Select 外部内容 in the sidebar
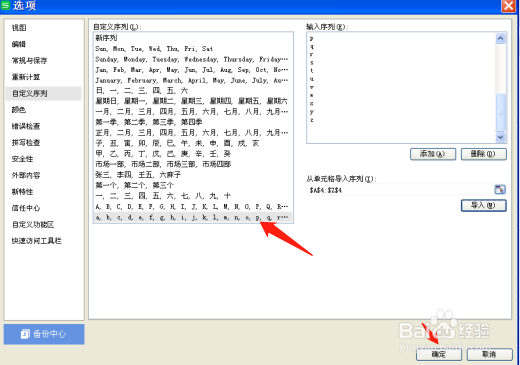The height and width of the screenshot is (365, 520). [x=26, y=175]
